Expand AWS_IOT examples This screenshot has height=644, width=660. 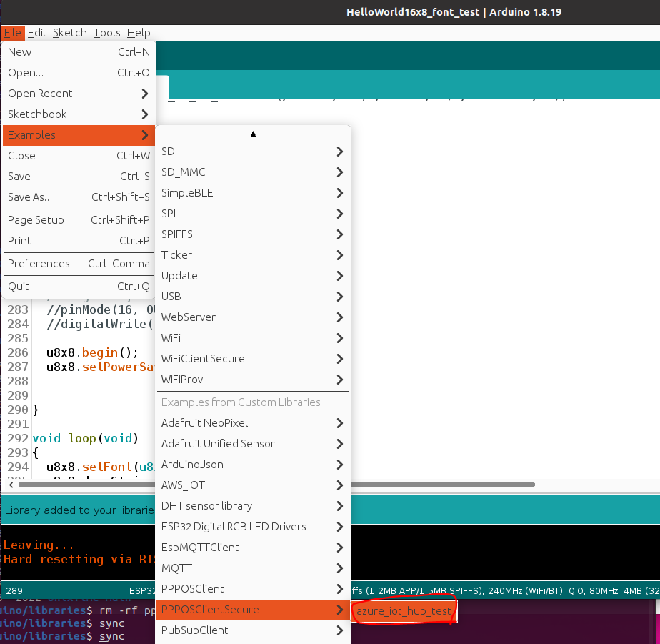[253, 485]
